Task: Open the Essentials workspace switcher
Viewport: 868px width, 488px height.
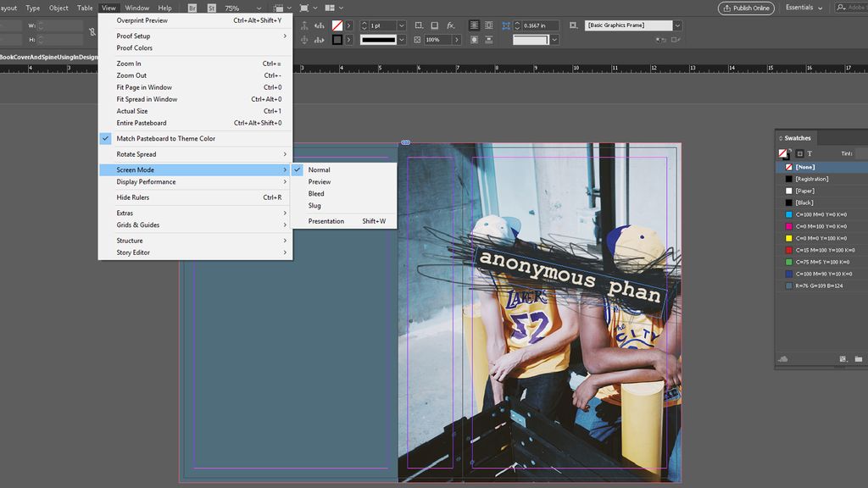Action: click(x=800, y=8)
